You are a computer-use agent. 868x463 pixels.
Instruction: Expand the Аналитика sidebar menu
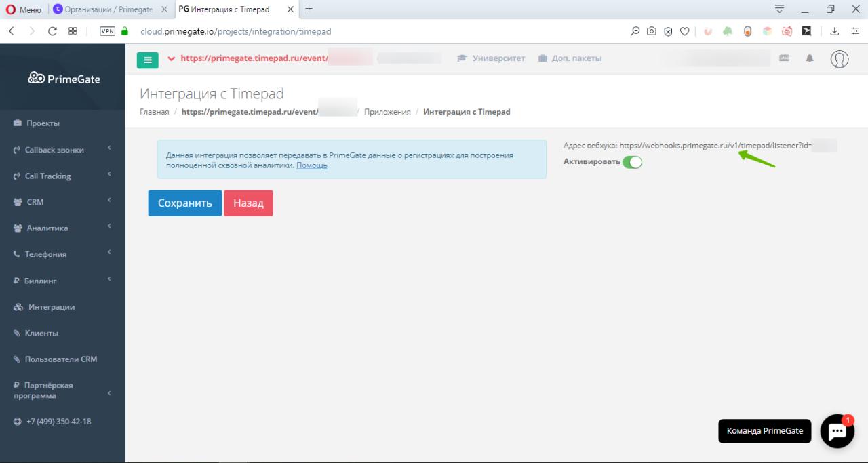pyautogui.click(x=62, y=228)
